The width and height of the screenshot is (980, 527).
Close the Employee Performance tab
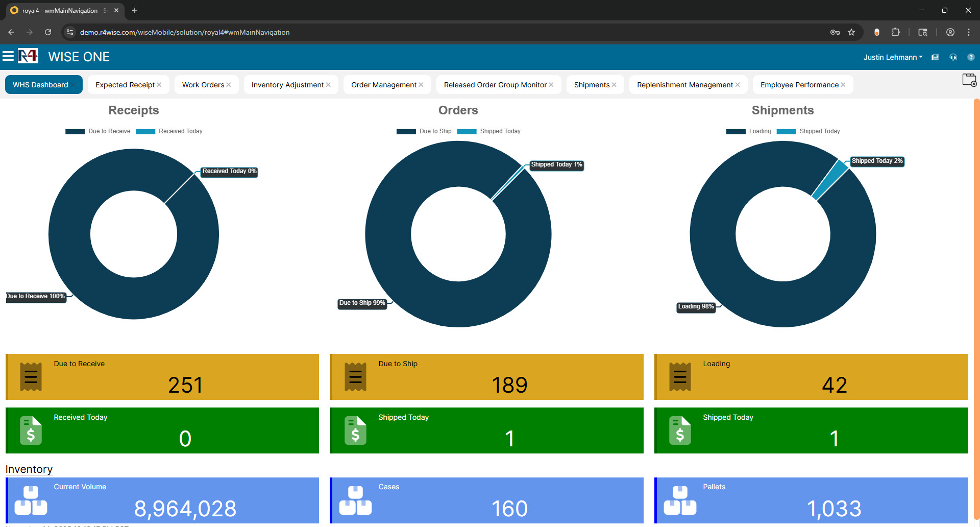pos(843,85)
